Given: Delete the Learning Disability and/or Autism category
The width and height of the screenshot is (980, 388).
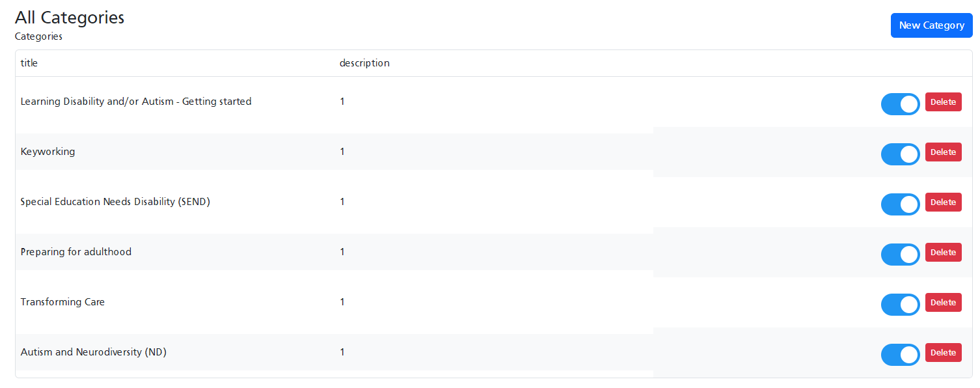Looking at the screenshot, I should [x=943, y=102].
